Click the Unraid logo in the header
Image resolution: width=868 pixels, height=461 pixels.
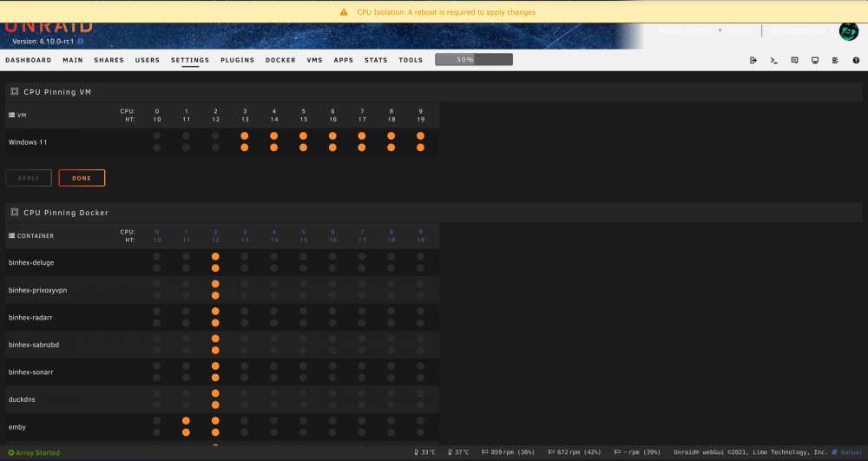coord(49,27)
